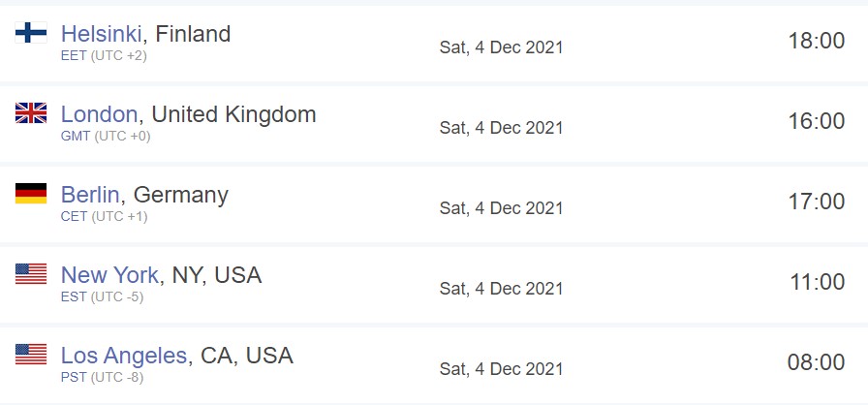Click the USA flag beside Los Angeles
The height and width of the screenshot is (405, 868).
(x=31, y=354)
